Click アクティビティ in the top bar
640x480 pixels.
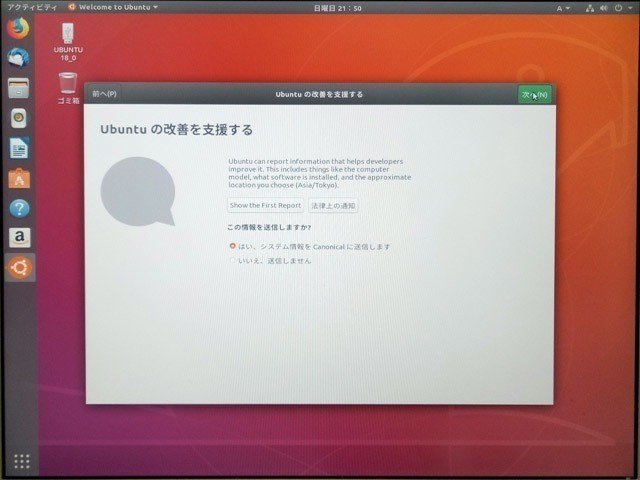(x=32, y=7)
